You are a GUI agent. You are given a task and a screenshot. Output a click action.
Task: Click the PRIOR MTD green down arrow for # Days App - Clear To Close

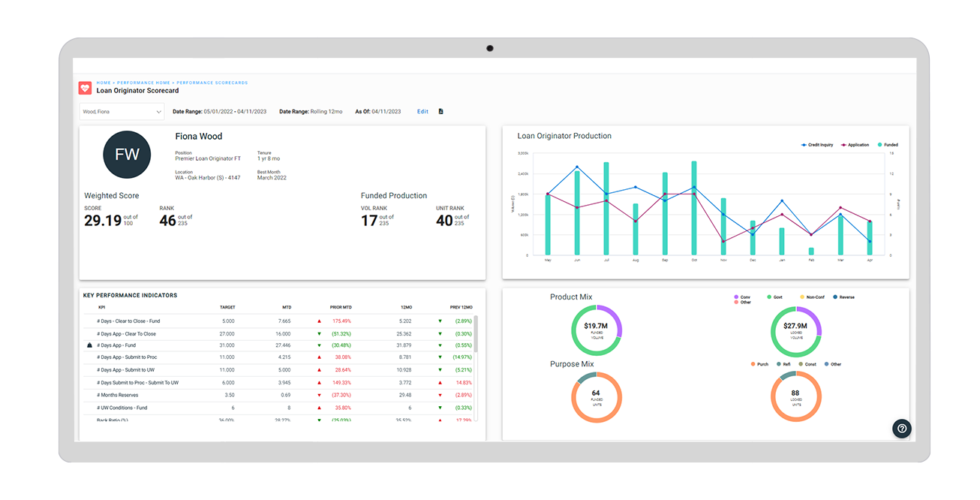319,333
